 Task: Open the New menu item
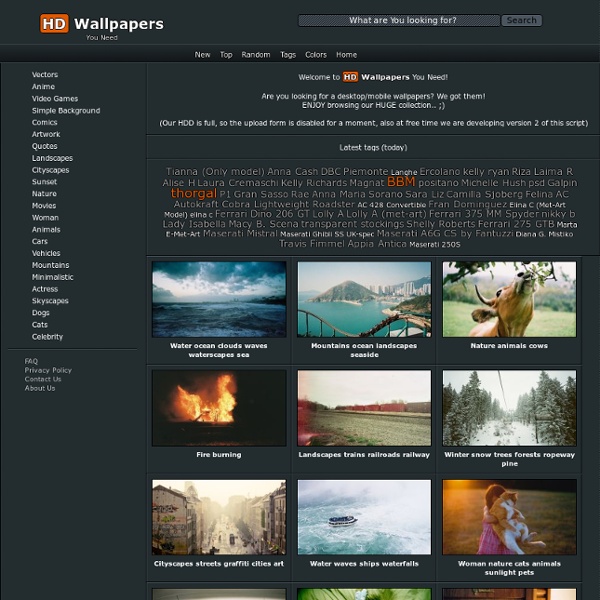[x=202, y=55]
